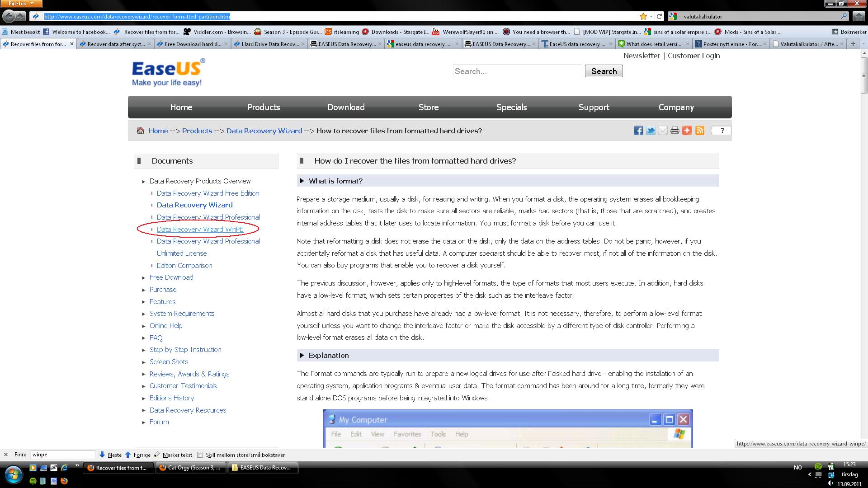Open the 'Free Download' sidebar link
Screen dimensions: 868x488
coord(171,277)
